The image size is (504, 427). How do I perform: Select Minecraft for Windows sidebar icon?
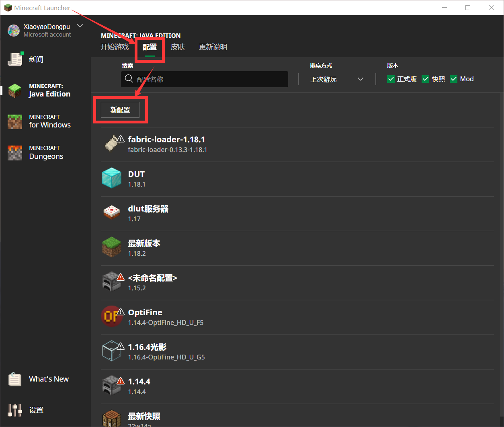15,121
